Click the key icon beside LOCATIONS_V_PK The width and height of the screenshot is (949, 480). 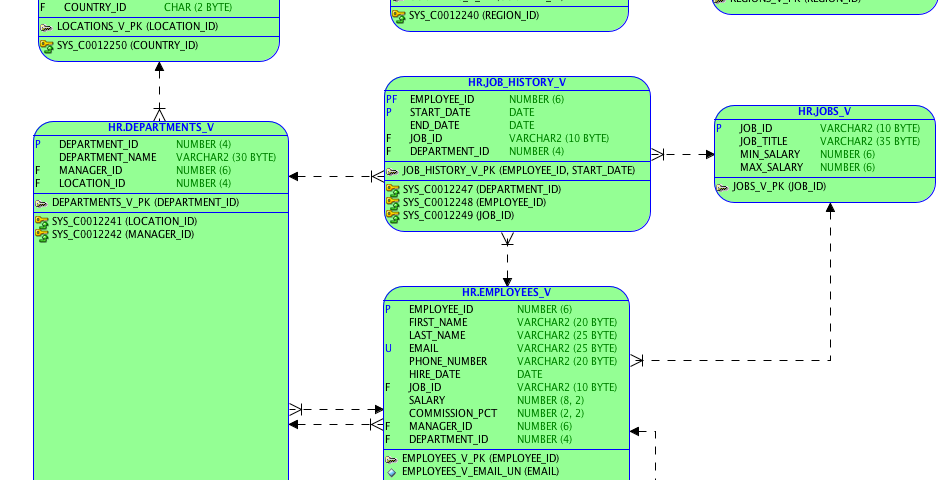[46, 27]
